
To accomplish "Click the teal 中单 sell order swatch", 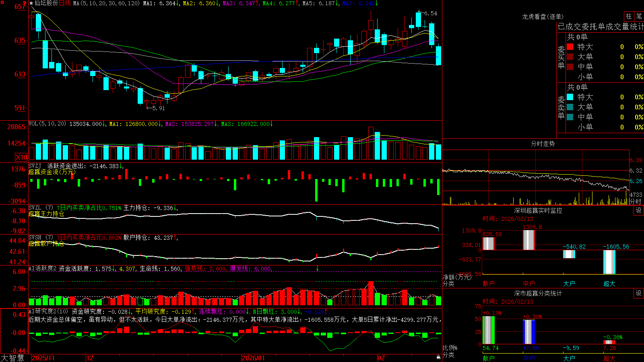I will coord(570,117).
